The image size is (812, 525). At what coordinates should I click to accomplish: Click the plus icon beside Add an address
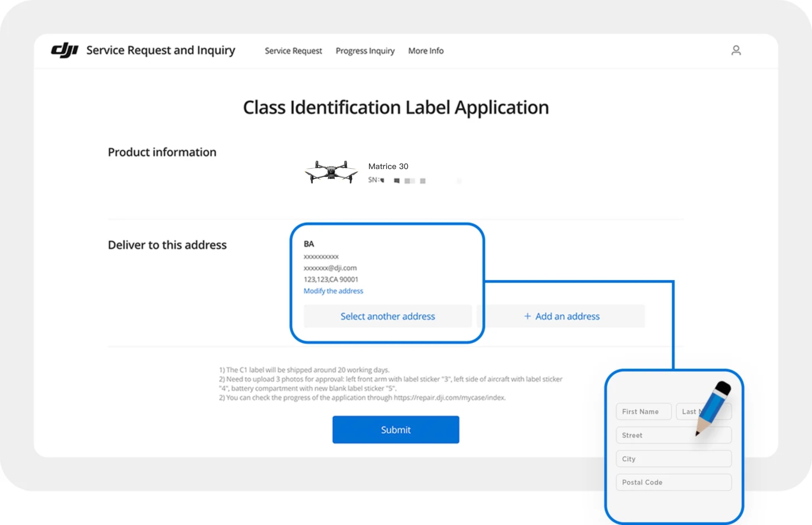point(528,316)
